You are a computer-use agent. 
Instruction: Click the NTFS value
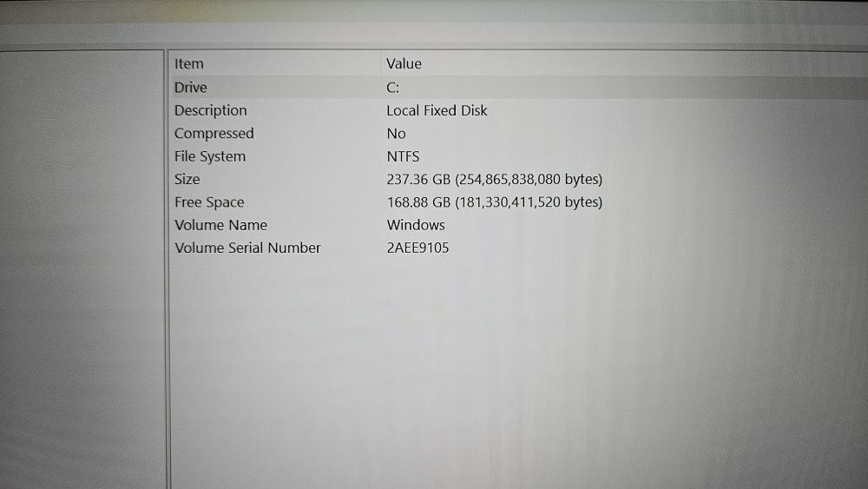coord(403,156)
